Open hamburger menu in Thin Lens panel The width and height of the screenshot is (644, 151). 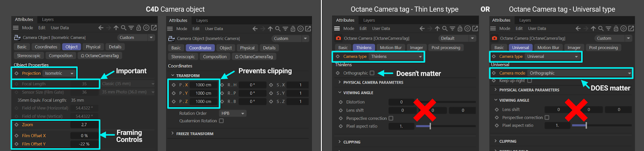pyautogui.click(x=337, y=29)
